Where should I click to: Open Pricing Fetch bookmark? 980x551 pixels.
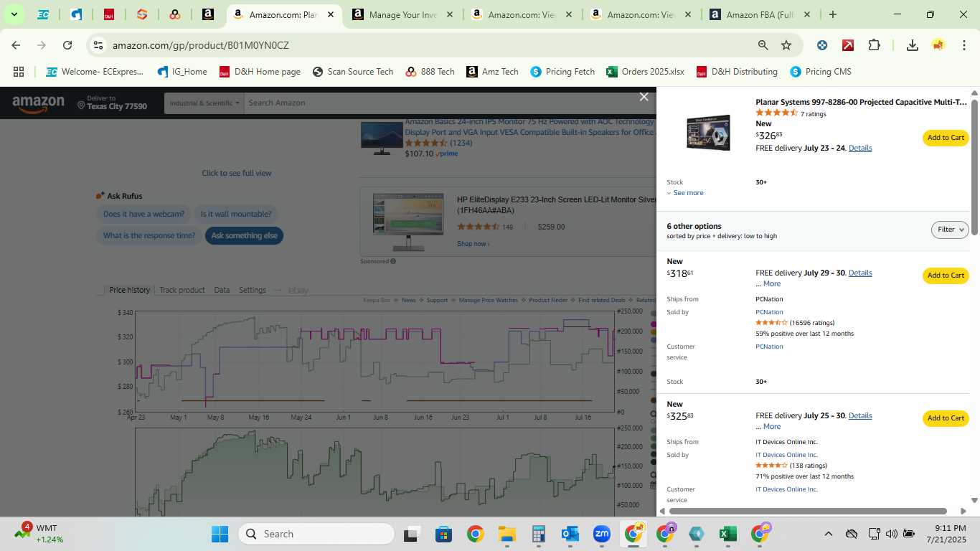tap(562, 72)
